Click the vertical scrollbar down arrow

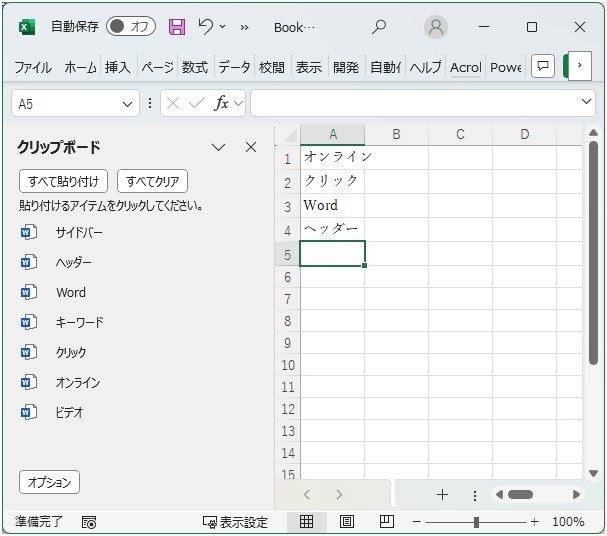[593, 473]
